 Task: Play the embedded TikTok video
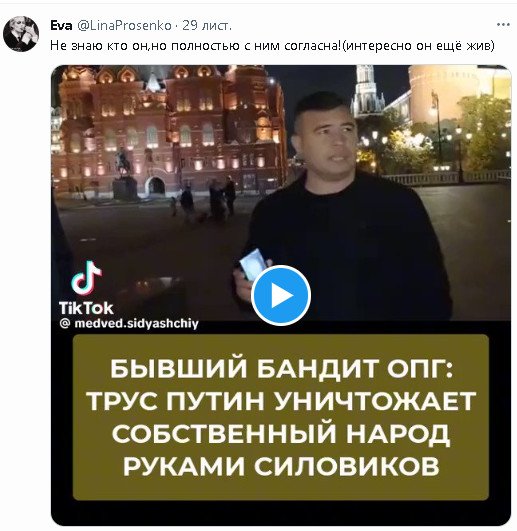coord(281,295)
